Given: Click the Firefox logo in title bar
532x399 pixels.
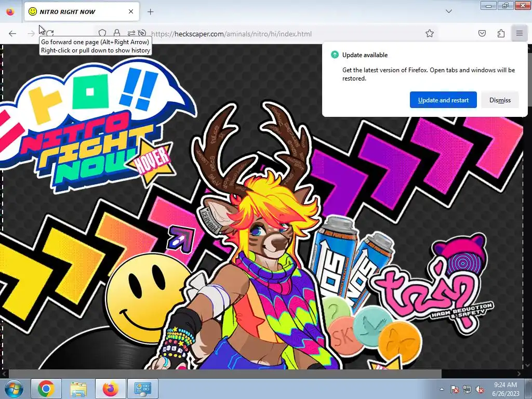Looking at the screenshot, I should pyautogui.click(x=10, y=11).
